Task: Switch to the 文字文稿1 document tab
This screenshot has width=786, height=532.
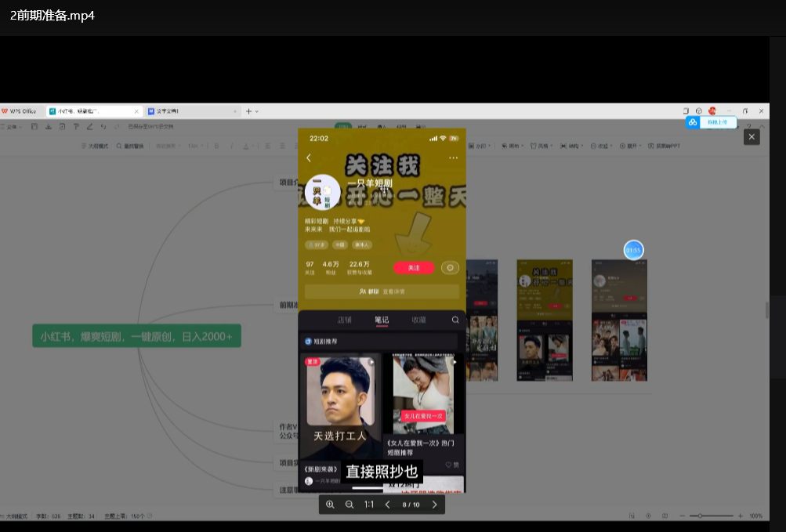Action: click(192, 111)
